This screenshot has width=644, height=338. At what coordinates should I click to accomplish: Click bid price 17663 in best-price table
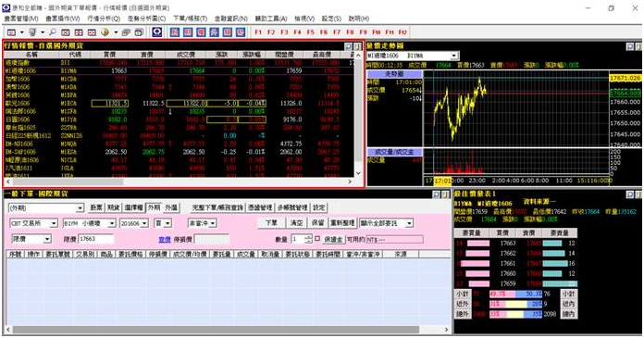coord(508,243)
